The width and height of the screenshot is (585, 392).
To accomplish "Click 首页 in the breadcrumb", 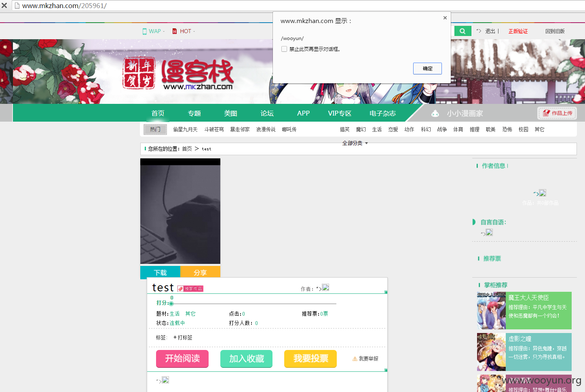I will (x=187, y=149).
